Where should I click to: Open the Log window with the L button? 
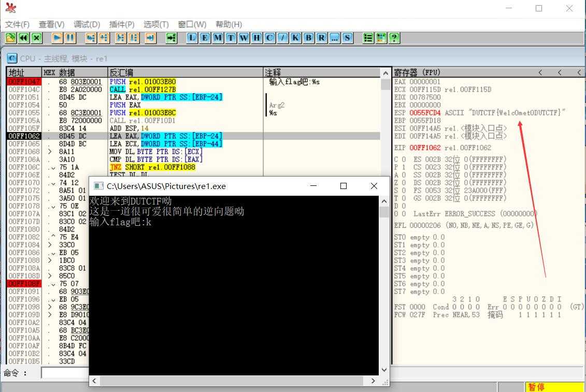click(192, 38)
